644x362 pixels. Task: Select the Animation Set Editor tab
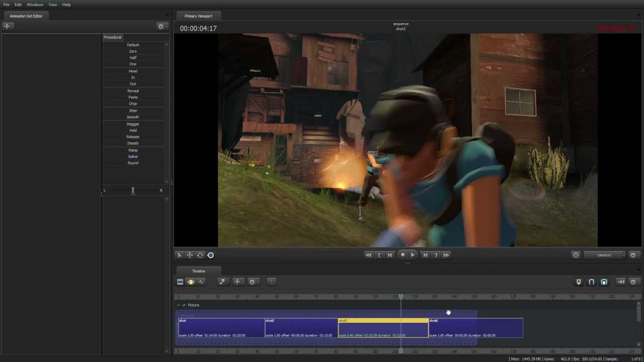coord(26,16)
